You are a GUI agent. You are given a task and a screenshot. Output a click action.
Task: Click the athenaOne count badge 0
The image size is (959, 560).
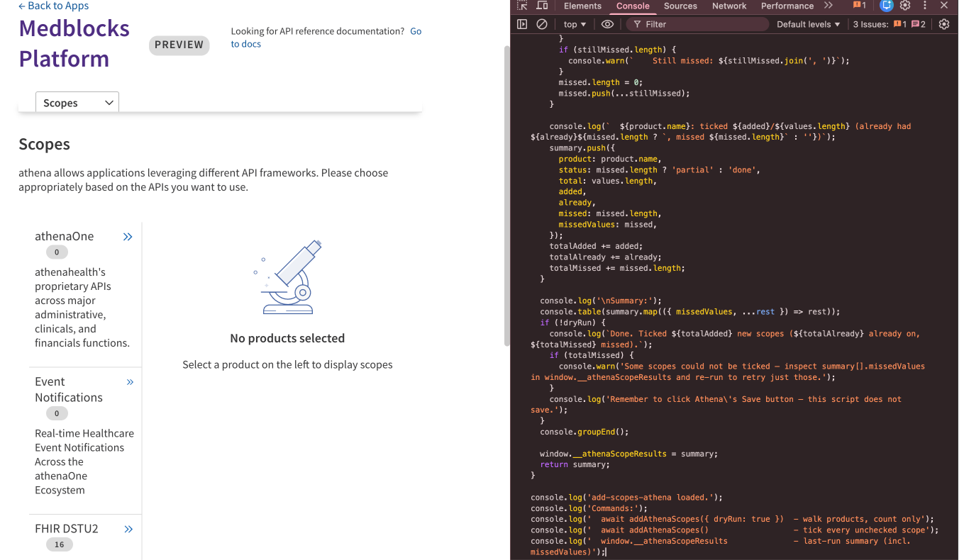57,252
